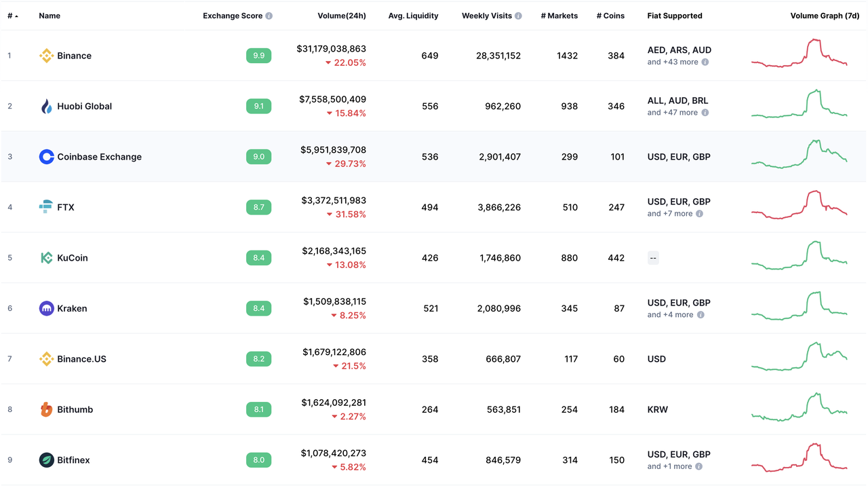Sort table by # Markets header
The height and width of the screenshot is (486, 868).
pos(559,16)
